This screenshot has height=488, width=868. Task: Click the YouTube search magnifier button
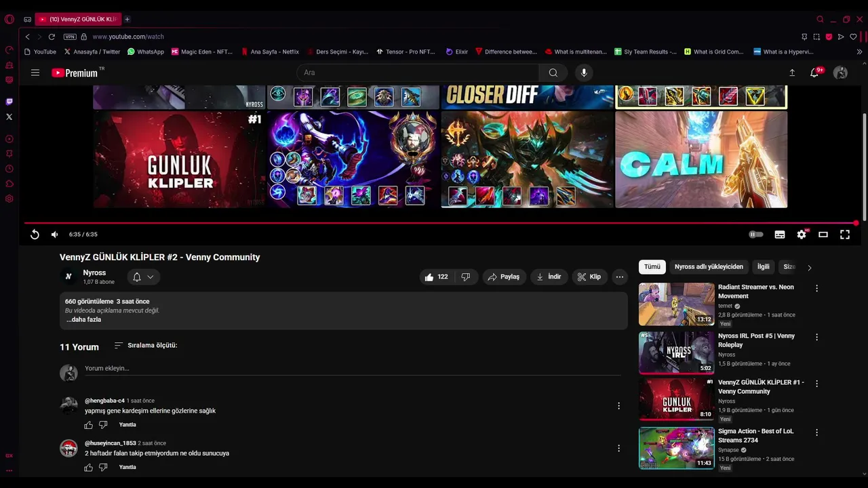tap(553, 73)
